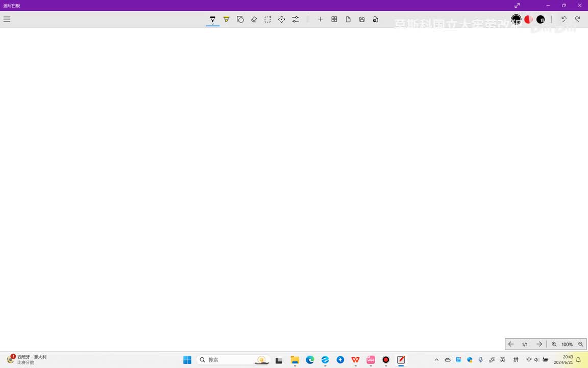
Task: Restore down the whiteboard window
Action: click(x=563, y=5)
